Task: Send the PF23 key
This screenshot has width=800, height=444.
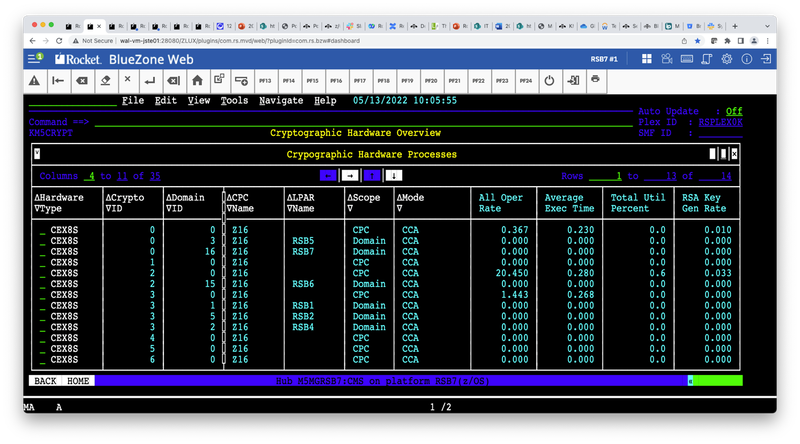Action: pyautogui.click(x=502, y=81)
